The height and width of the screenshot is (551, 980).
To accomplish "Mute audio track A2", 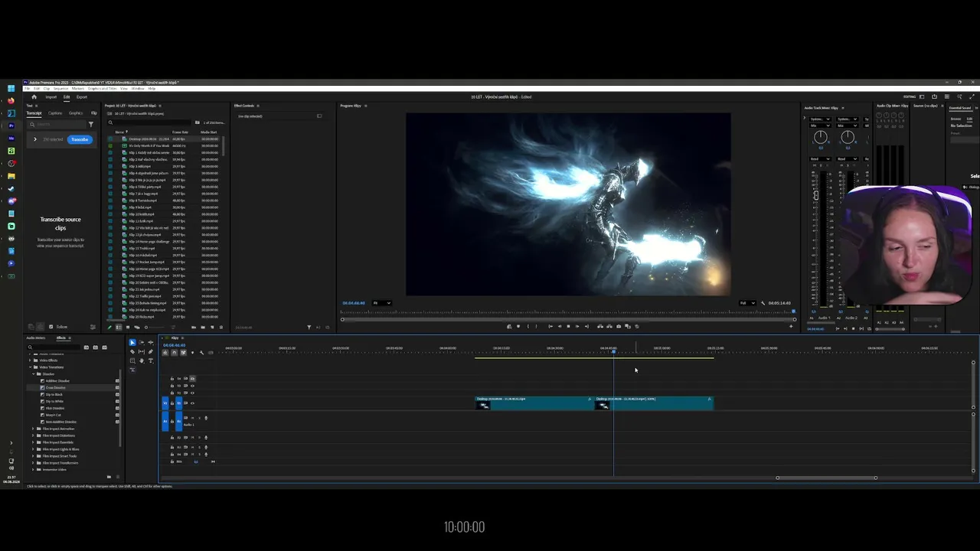I will (x=192, y=437).
